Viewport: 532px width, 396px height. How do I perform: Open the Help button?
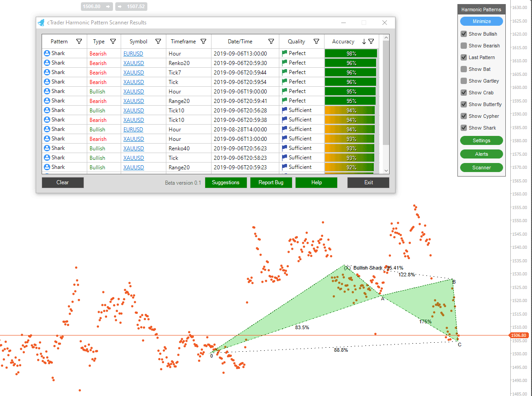point(316,182)
